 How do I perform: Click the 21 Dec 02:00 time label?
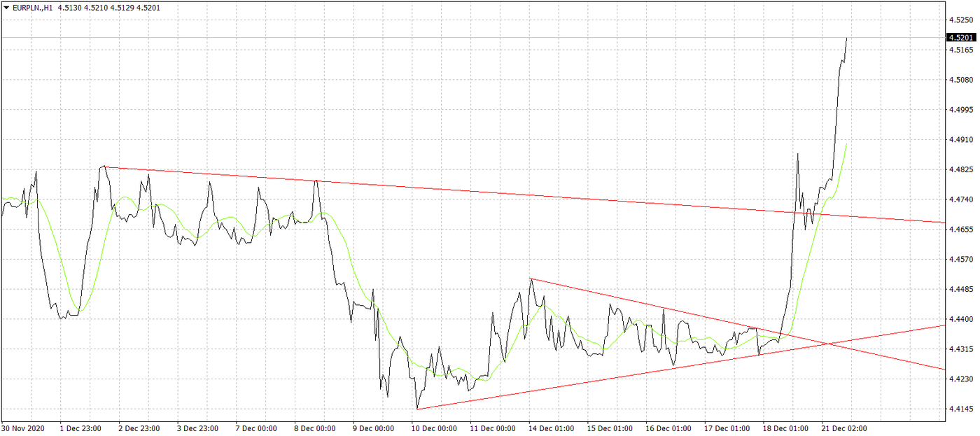click(x=843, y=428)
